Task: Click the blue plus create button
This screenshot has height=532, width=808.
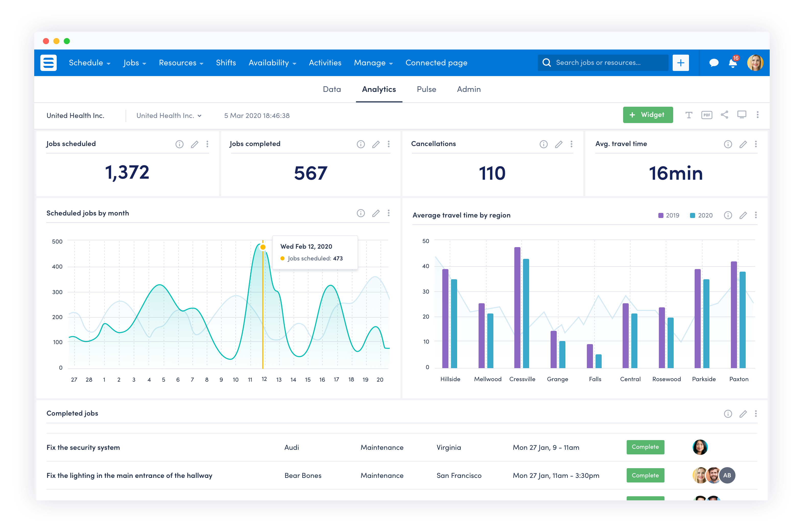Action: coord(680,63)
